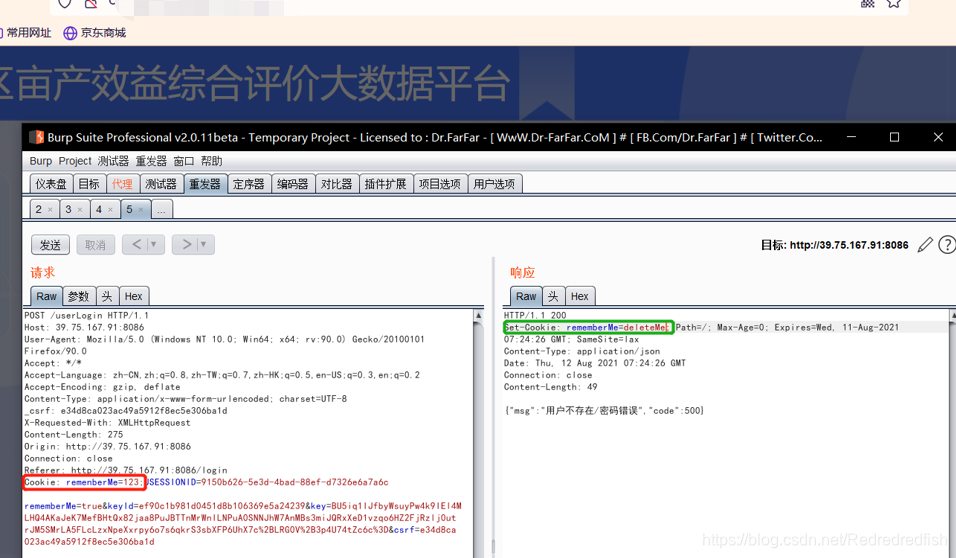Screen dimensions: 956x558
Task: Switch to the 编码器 tab
Action: coord(293,184)
